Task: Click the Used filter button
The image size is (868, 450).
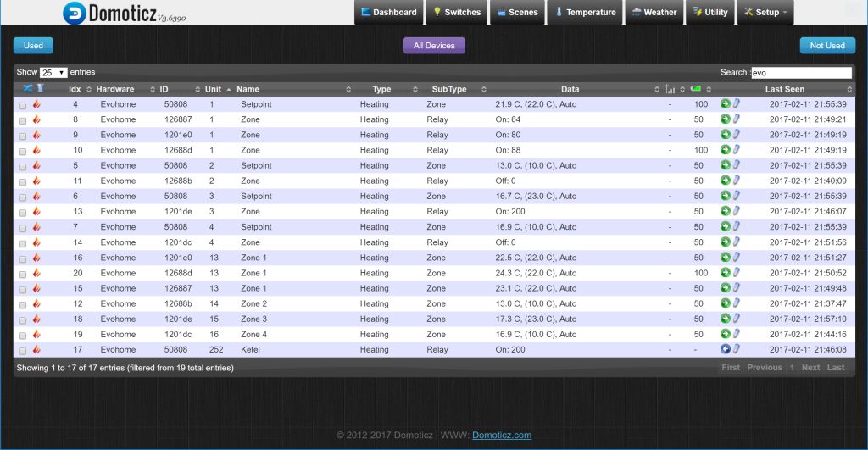Action: click(x=33, y=46)
